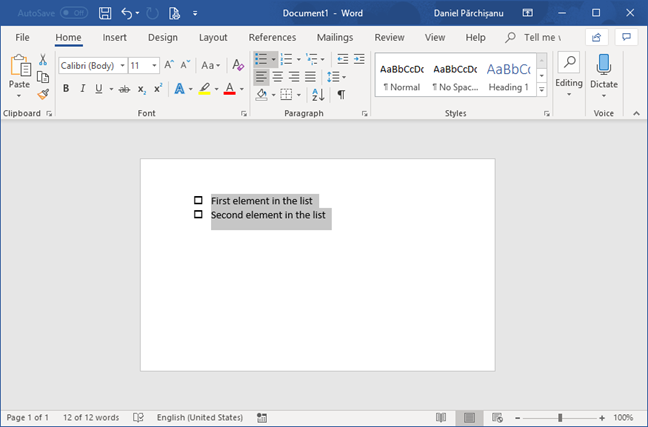This screenshot has height=427, width=648.
Task: Click the 100% zoom level
Action: click(623, 417)
